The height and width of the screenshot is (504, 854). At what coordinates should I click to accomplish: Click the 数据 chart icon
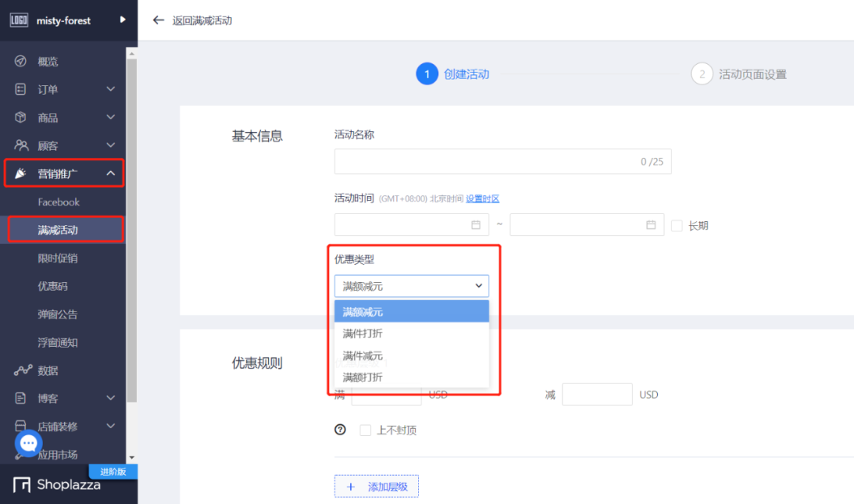coord(23,370)
